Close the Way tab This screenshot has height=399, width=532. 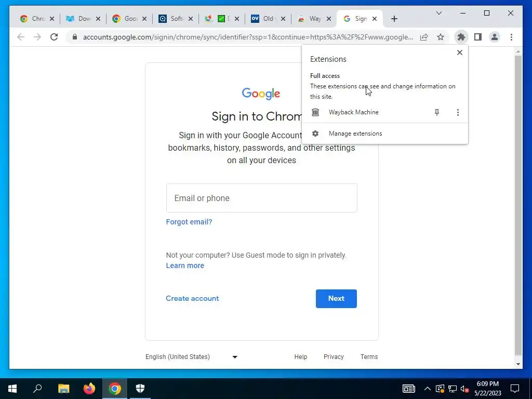point(328,19)
